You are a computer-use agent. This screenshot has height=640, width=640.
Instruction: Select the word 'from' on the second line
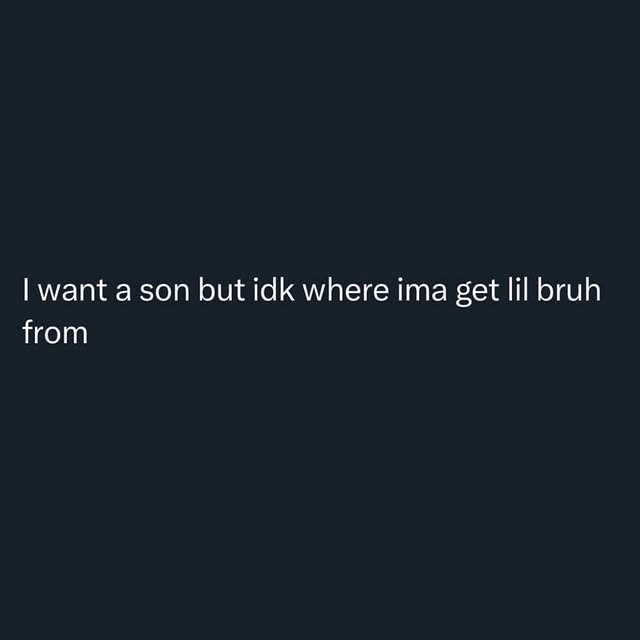[55, 332]
